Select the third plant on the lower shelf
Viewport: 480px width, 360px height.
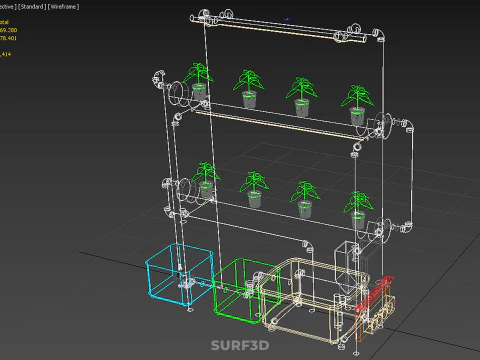pos(305,199)
